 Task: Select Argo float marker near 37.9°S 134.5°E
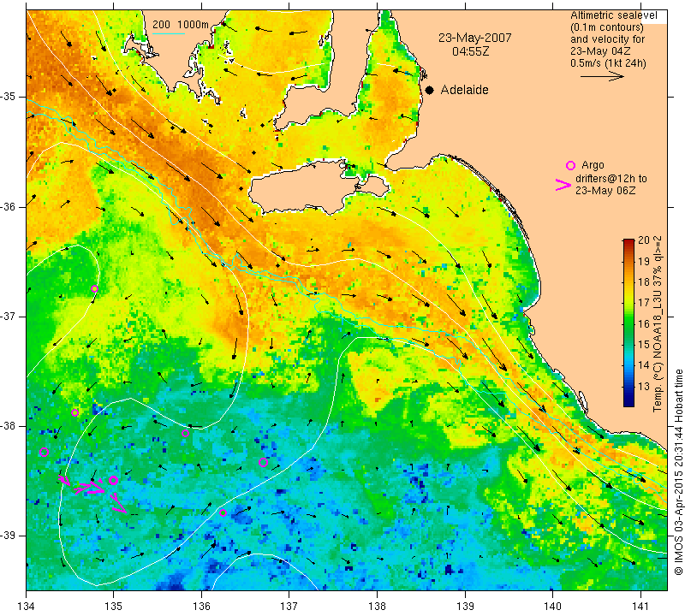point(74,412)
